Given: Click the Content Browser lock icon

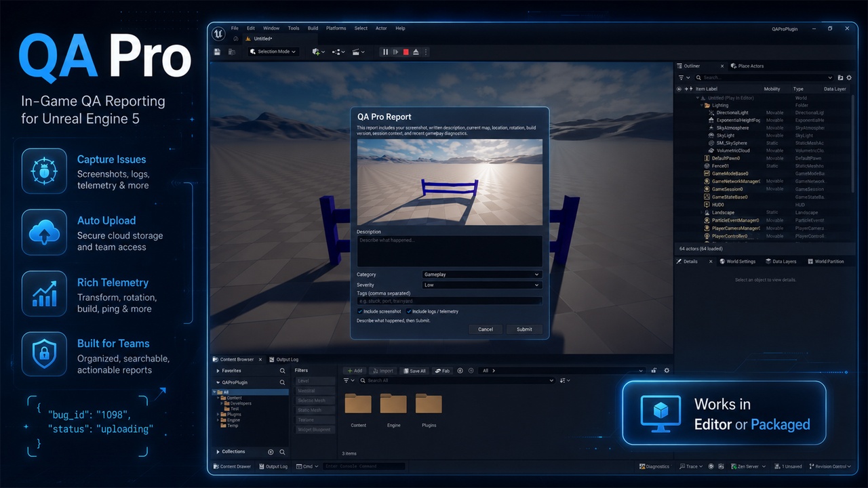Looking at the screenshot, I should pos(654,371).
